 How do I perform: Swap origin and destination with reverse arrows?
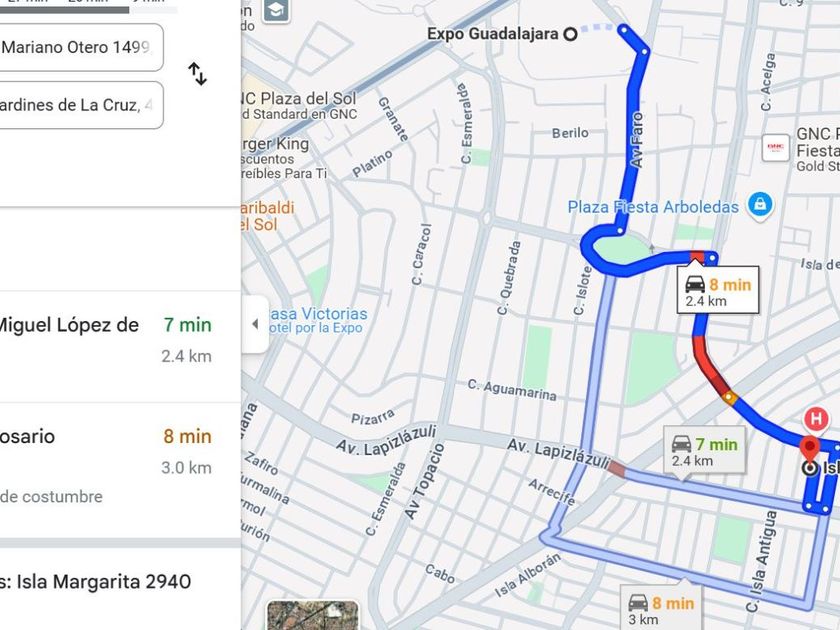point(197,74)
